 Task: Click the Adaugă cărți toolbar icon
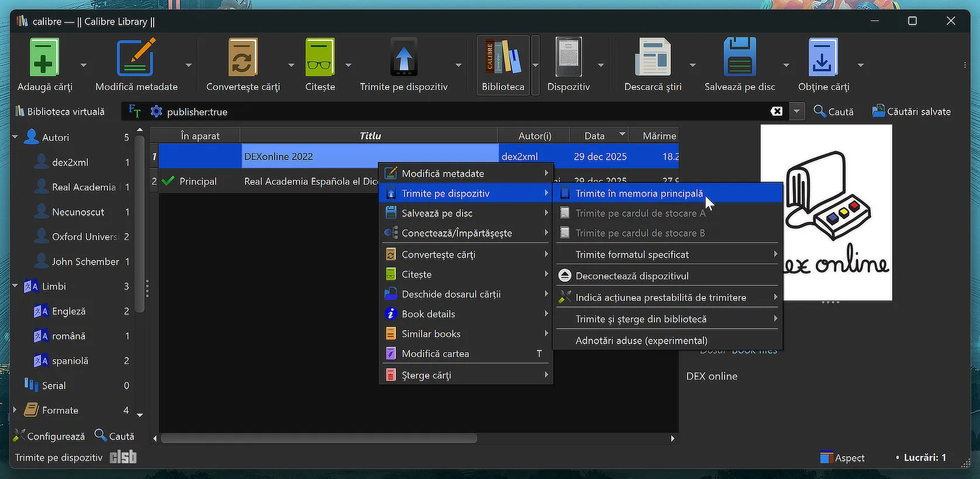[x=44, y=58]
